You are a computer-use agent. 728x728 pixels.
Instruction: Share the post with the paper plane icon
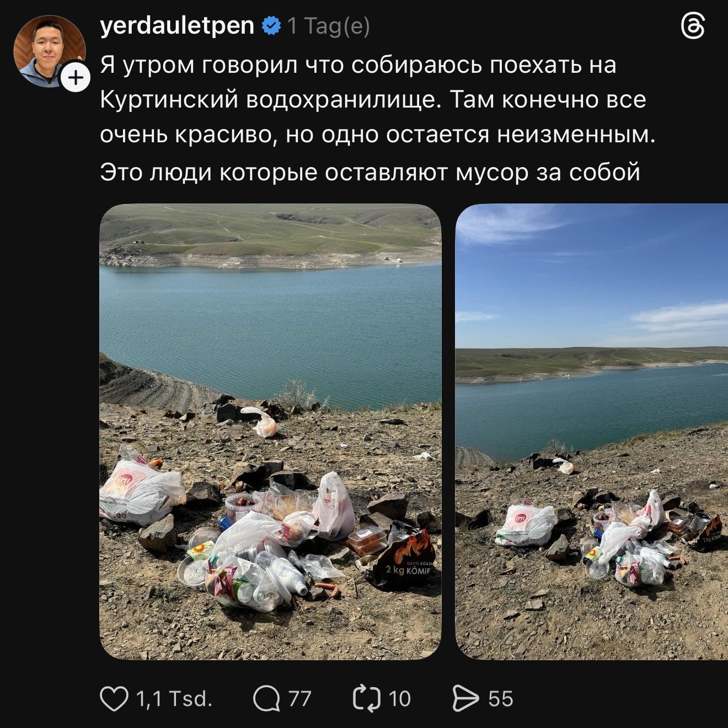(465, 698)
